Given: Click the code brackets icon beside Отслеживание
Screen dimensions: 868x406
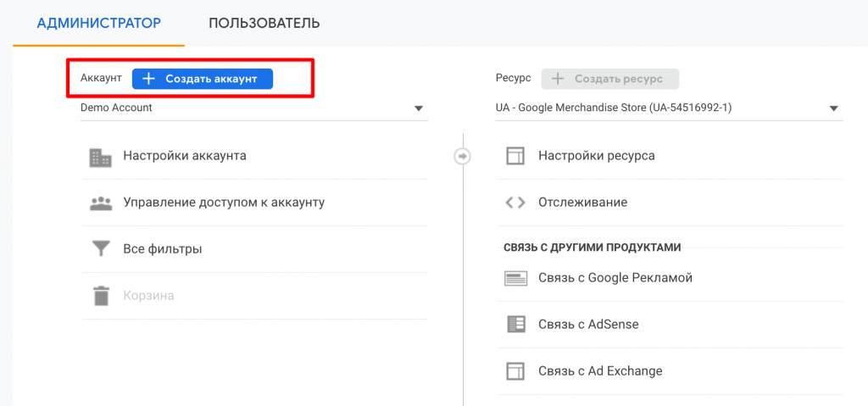Looking at the screenshot, I should (x=515, y=203).
